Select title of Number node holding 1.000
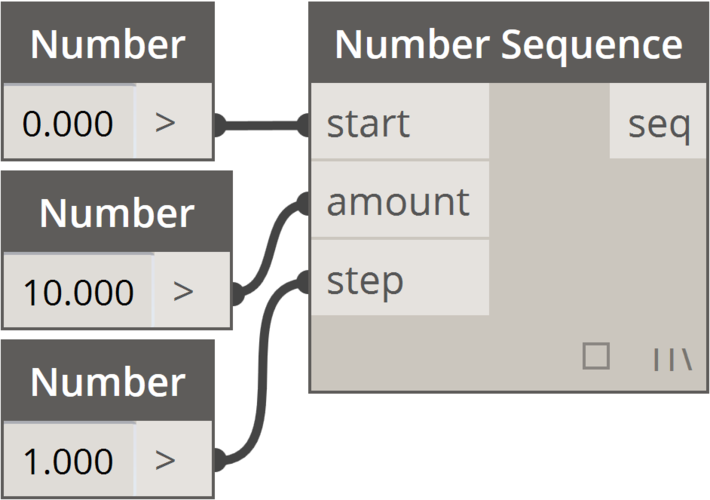 tap(108, 382)
